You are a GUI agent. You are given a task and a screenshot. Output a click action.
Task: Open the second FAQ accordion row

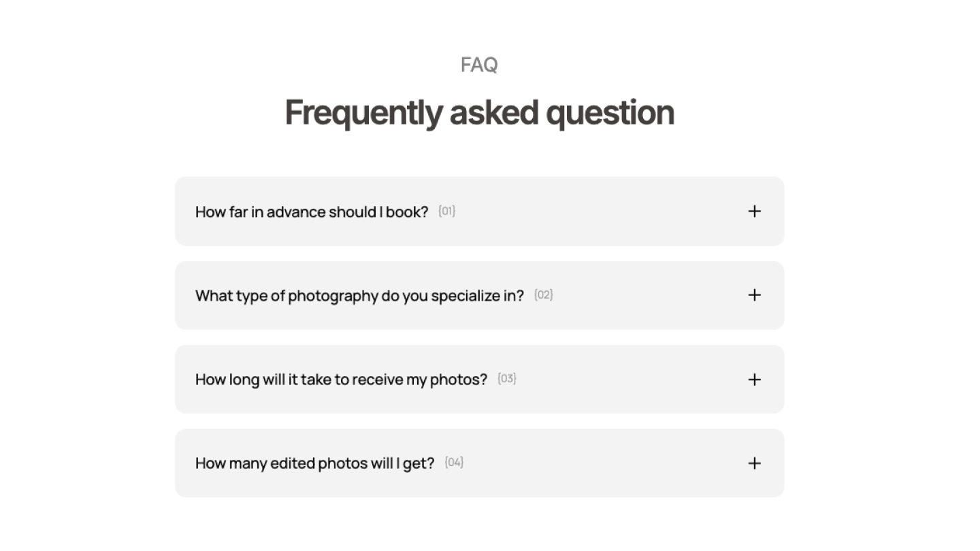[x=479, y=295]
